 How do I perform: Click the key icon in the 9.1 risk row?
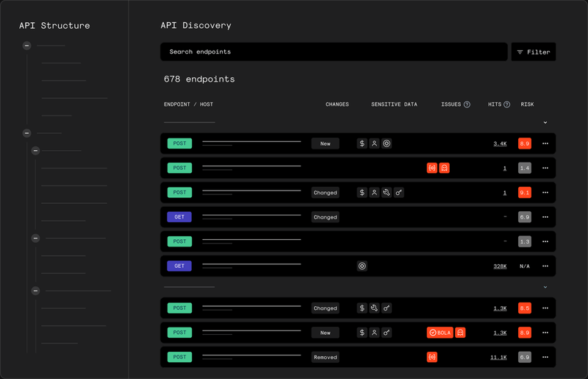pyautogui.click(x=399, y=193)
